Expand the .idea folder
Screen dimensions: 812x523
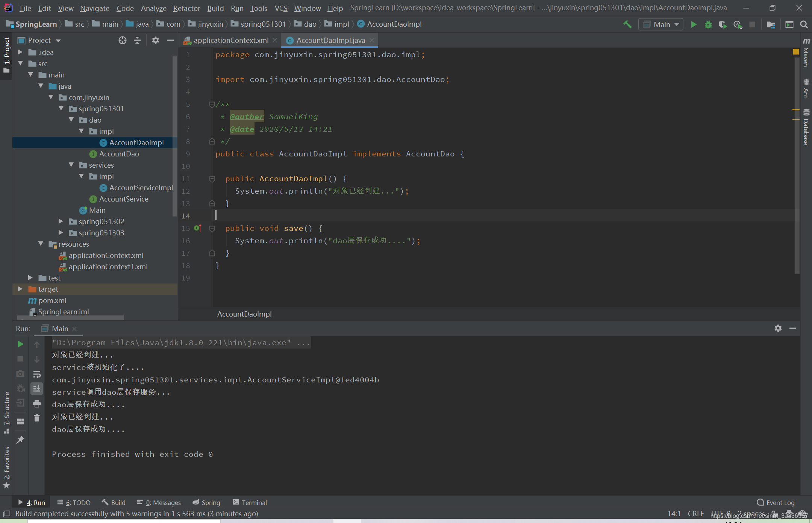(20, 52)
